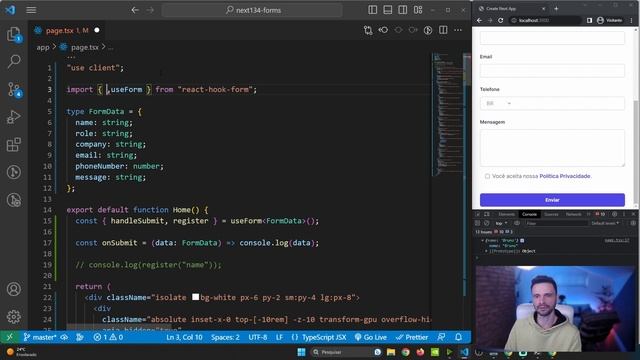
Task: Open the Run and Debug view
Action: click(14, 117)
